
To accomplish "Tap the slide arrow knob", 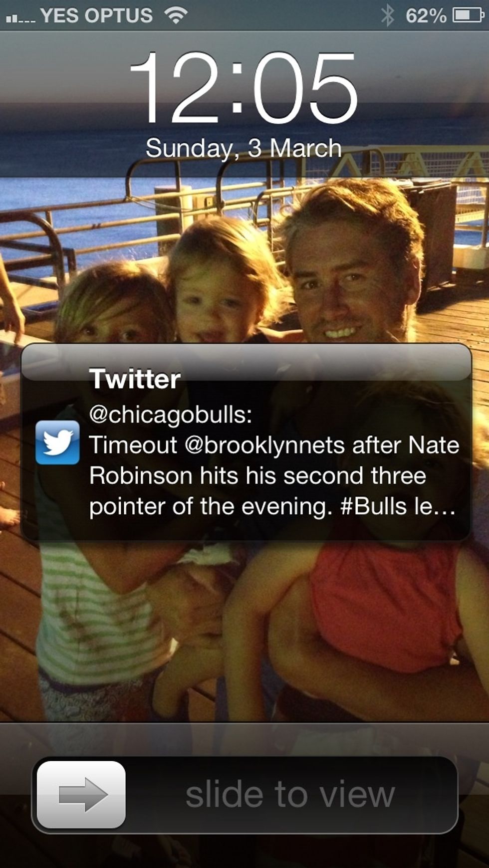I will click(x=81, y=794).
